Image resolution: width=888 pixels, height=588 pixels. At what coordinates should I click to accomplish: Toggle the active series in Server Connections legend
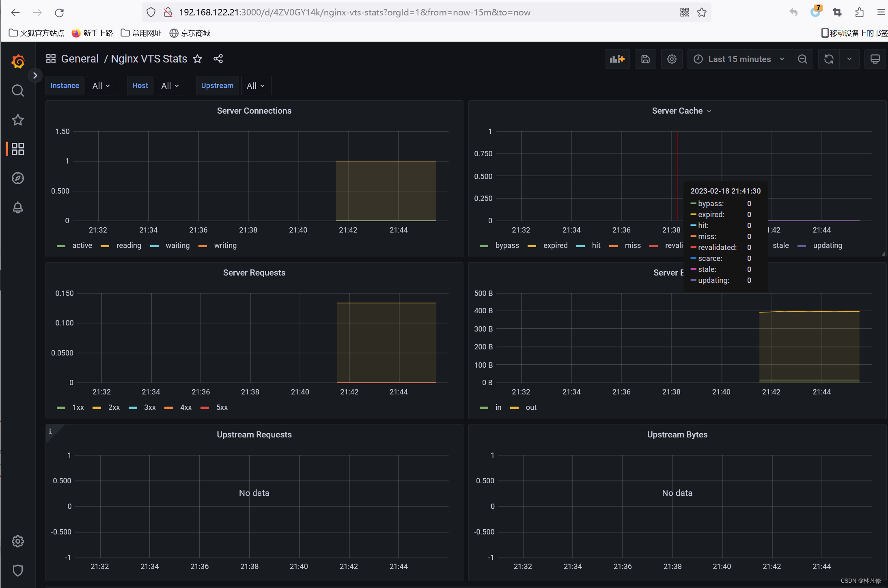click(x=82, y=246)
